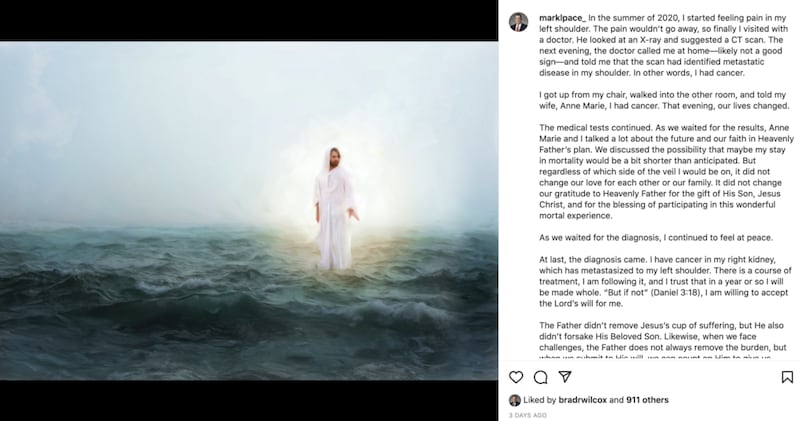Click small avatar beside Liked by
Viewport: 800px width, 421px height.
515,400
